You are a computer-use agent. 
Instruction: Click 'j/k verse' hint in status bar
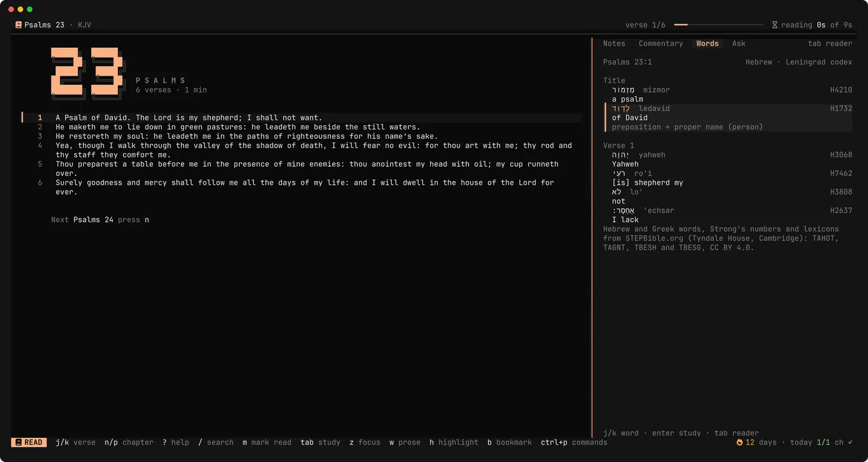point(76,442)
